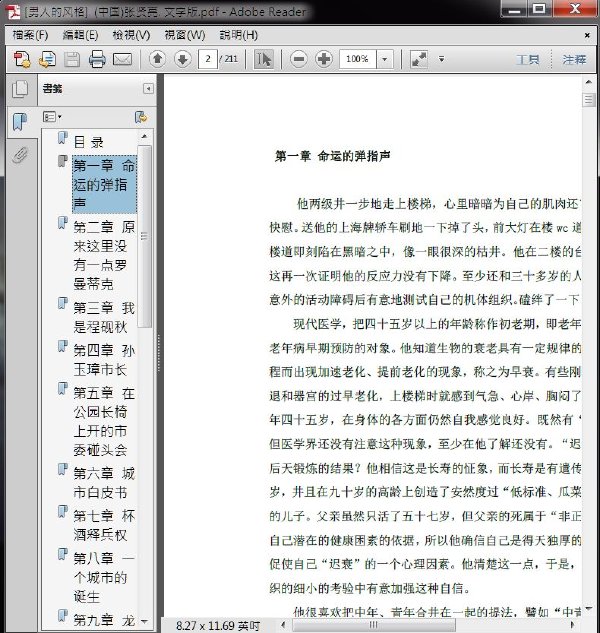Zoom in with the plus button
The image size is (600, 633).
(324, 59)
